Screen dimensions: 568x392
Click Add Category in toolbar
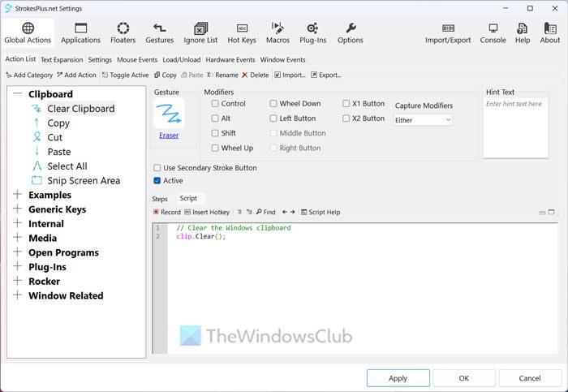click(29, 75)
